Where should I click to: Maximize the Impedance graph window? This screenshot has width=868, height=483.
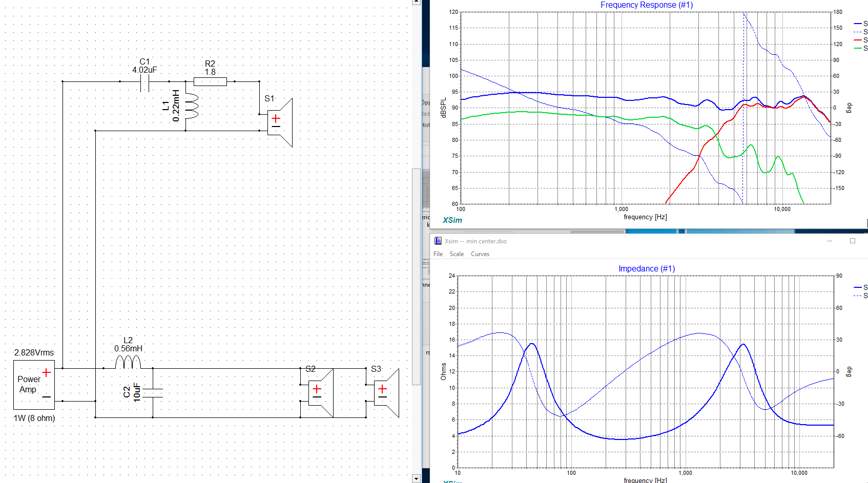point(853,241)
